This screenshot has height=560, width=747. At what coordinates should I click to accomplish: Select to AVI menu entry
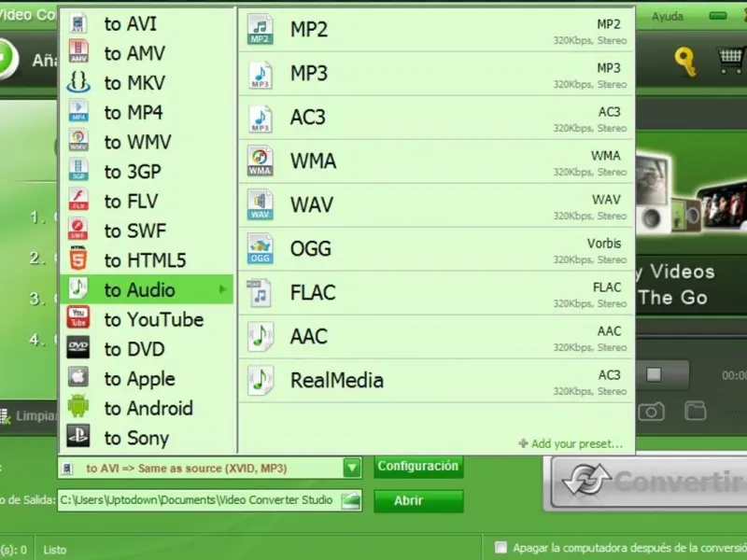(148, 23)
